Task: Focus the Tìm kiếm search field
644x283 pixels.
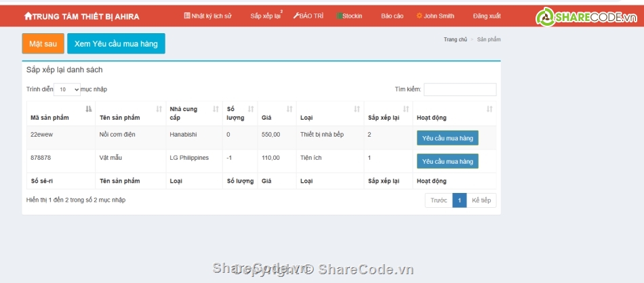Action: 460,89
